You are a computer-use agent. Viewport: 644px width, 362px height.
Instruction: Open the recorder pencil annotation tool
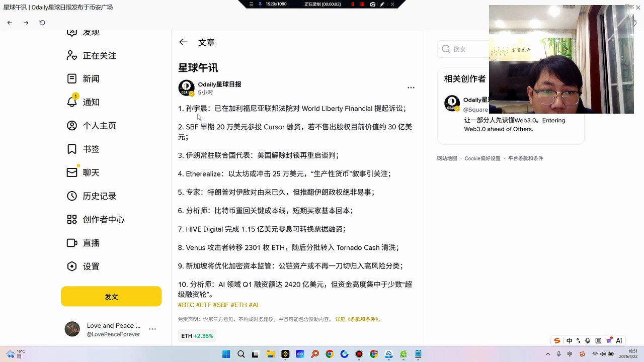coord(382,4)
